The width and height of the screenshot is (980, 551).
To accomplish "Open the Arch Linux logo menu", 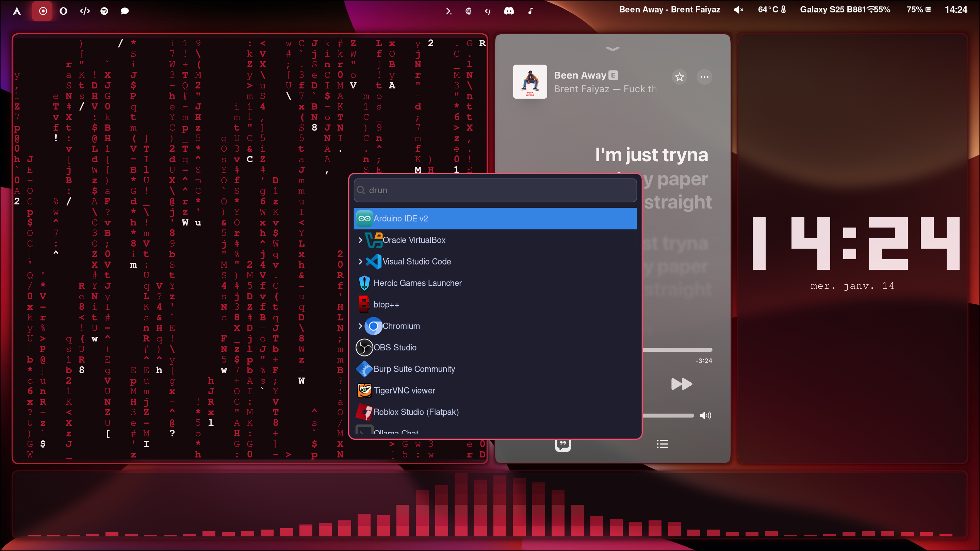I will [17, 11].
